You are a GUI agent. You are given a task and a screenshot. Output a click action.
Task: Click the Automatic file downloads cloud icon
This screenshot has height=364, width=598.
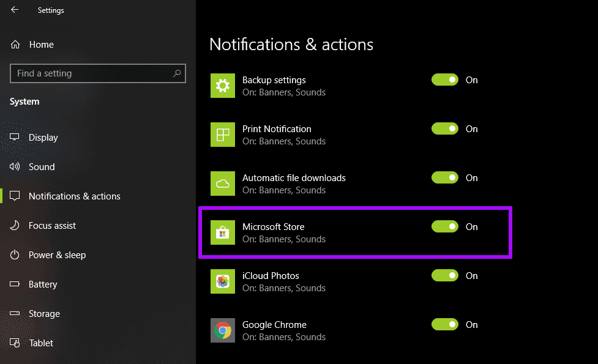tap(223, 184)
